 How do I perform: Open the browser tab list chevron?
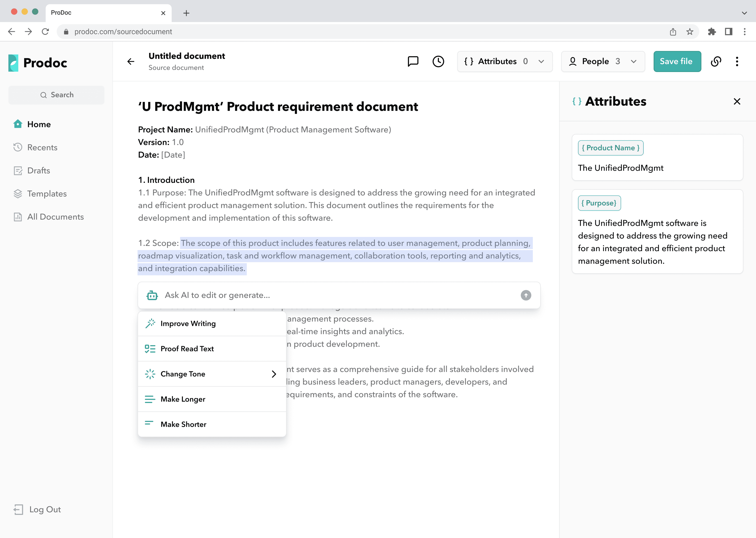[744, 13]
